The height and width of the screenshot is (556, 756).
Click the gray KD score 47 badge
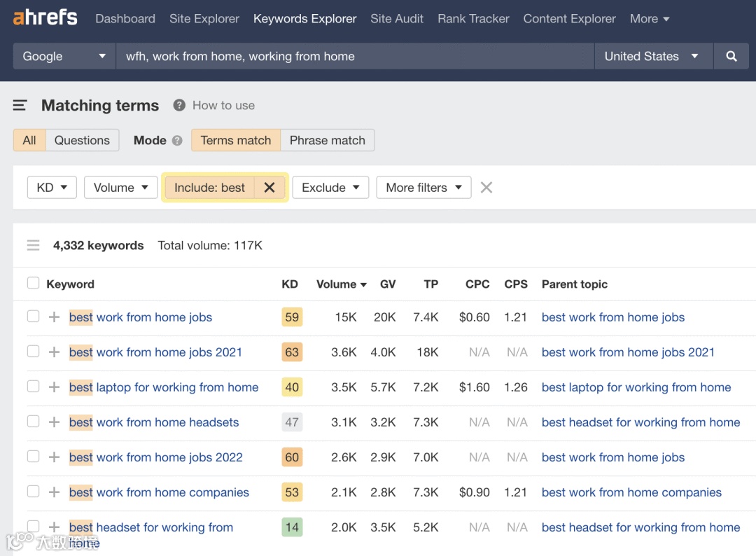[292, 422]
